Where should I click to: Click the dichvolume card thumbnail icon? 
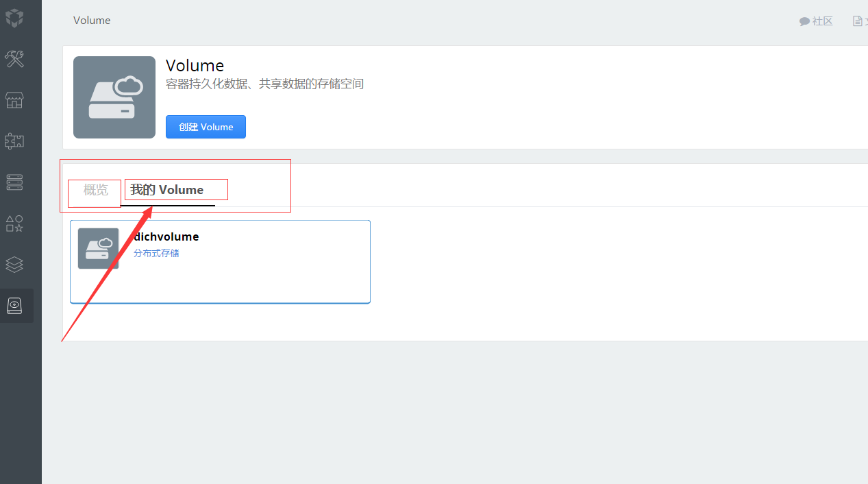click(98, 248)
